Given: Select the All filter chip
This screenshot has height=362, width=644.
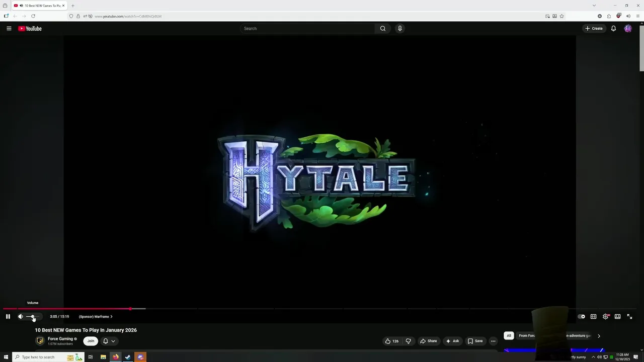Looking at the screenshot, I should pos(509,336).
